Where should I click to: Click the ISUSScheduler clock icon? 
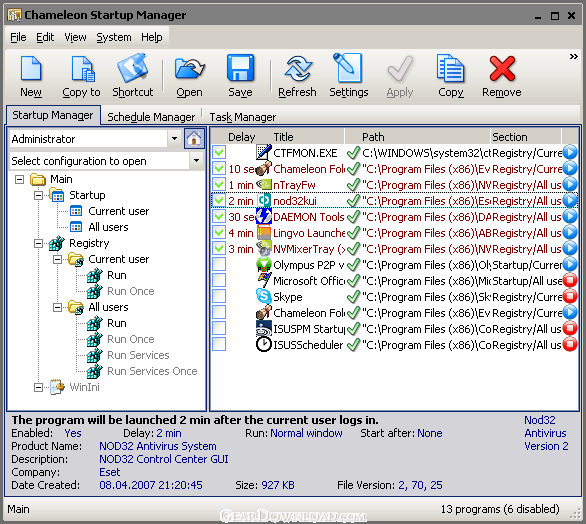pos(264,344)
